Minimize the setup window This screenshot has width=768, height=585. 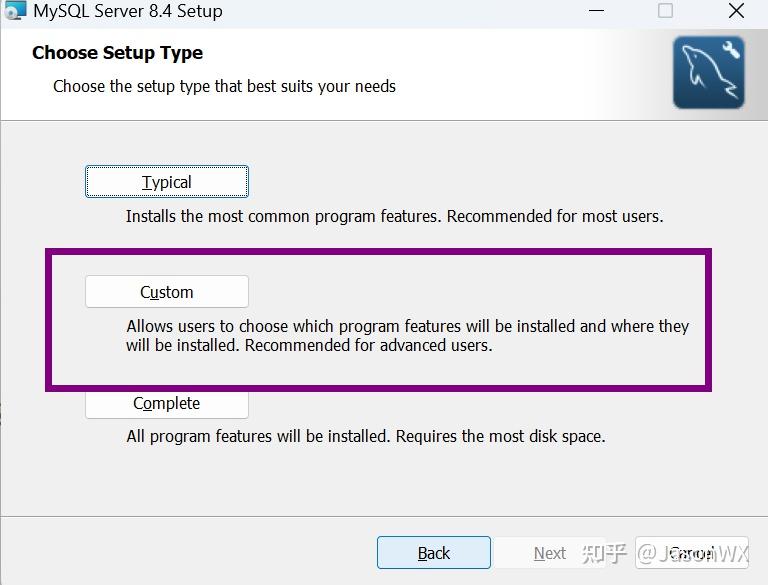597,11
